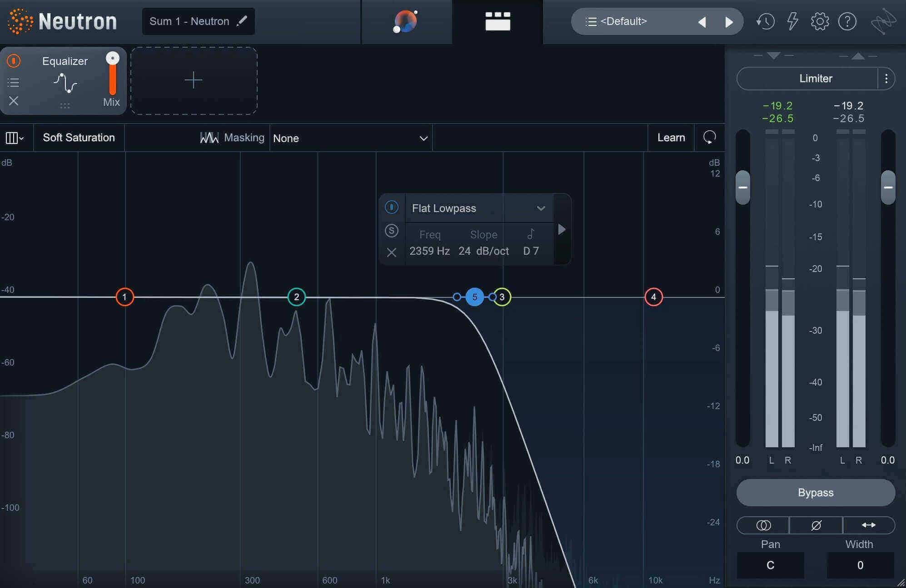The width and height of the screenshot is (906, 588).
Task: Adjust the input gain slider handle
Action: pos(743,187)
